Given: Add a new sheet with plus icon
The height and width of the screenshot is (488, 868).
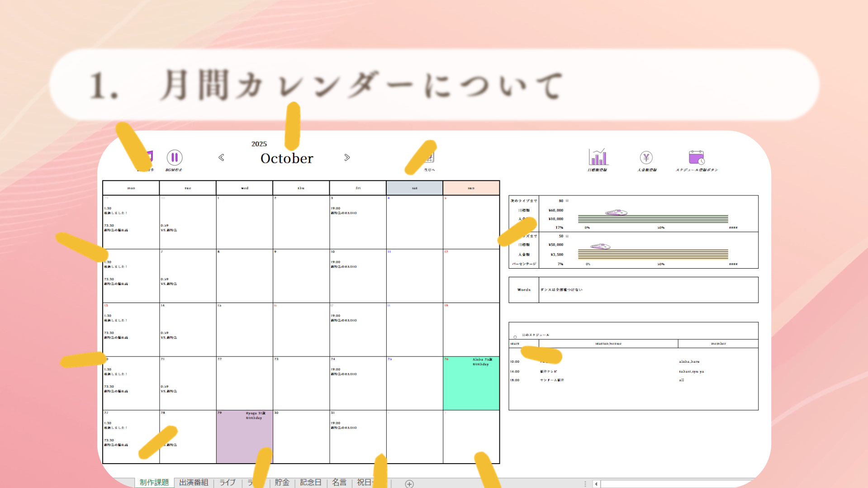Looking at the screenshot, I should [x=409, y=483].
